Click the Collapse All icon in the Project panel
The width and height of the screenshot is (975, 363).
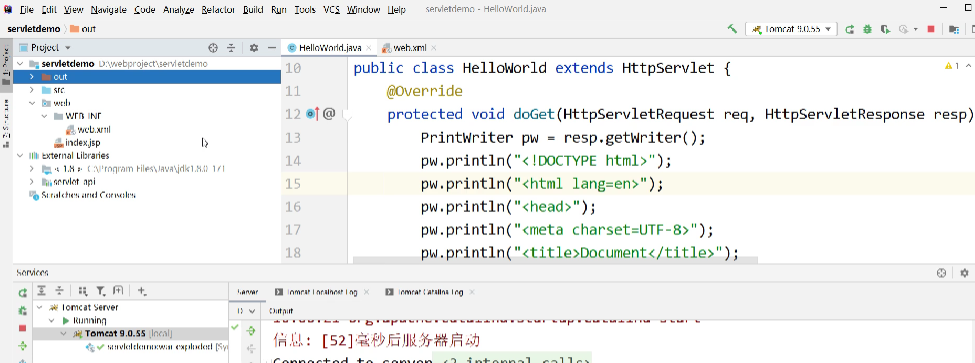click(x=231, y=47)
